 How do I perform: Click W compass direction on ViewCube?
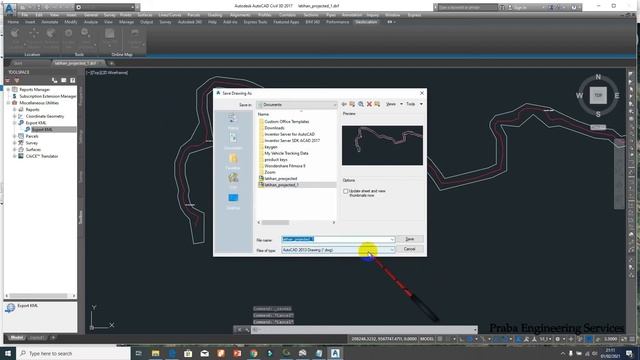579,96
